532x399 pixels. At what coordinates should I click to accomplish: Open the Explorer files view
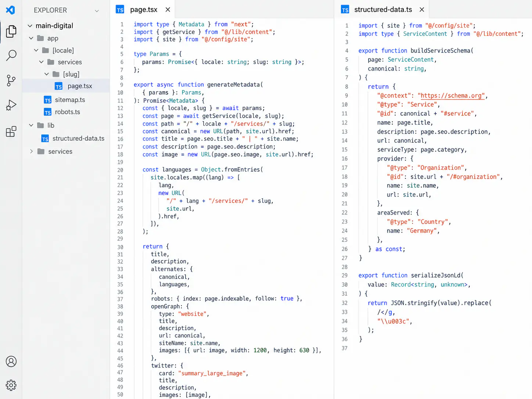(x=11, y=32)
